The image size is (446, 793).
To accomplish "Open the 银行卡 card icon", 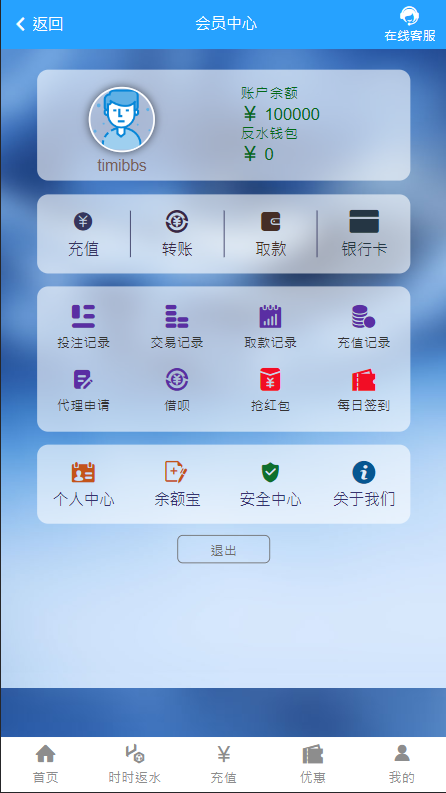I will [x=364, y=222].
